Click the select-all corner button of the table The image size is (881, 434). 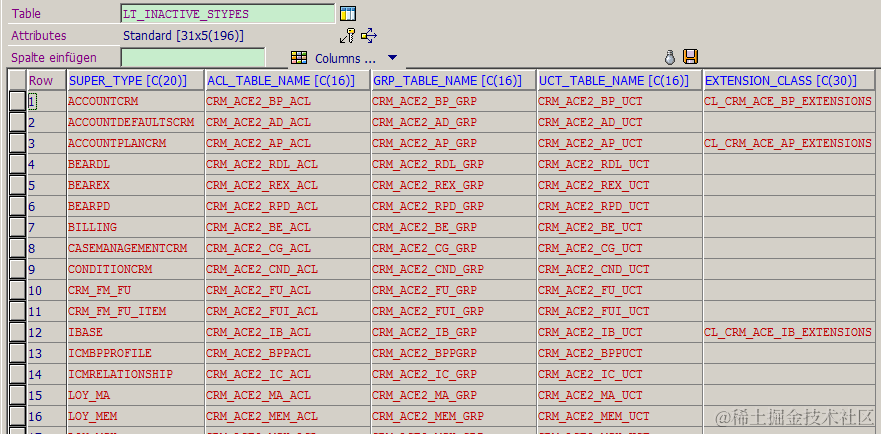point(17,80)
